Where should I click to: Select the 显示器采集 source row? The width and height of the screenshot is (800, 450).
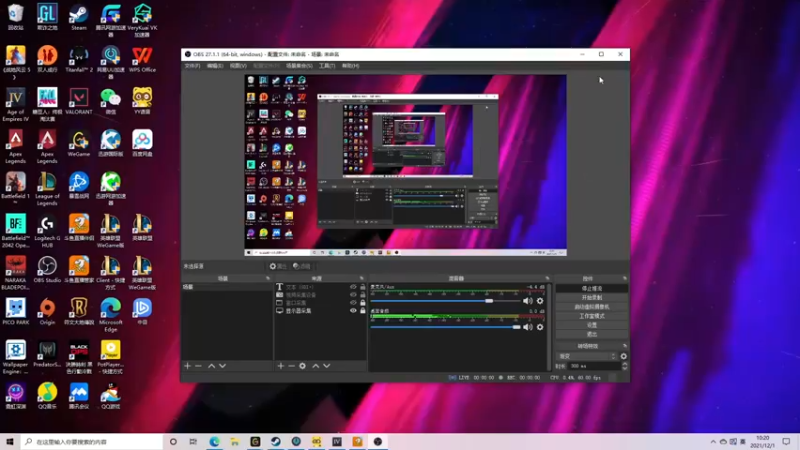pos(320,310)
